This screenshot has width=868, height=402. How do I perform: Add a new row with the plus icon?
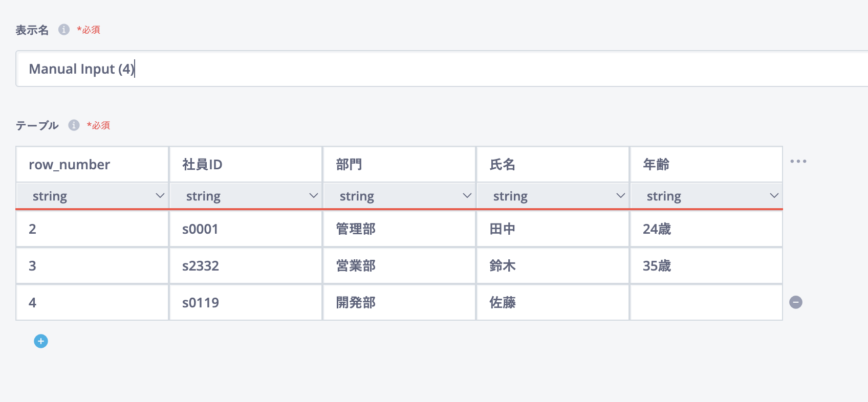point(41,341)
